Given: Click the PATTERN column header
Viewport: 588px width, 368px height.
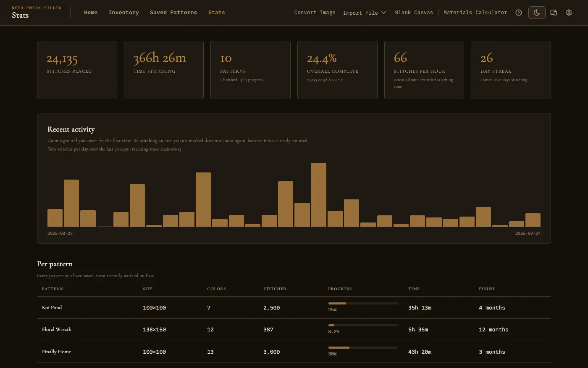Looking at the screenshot, I should point(52,289).
